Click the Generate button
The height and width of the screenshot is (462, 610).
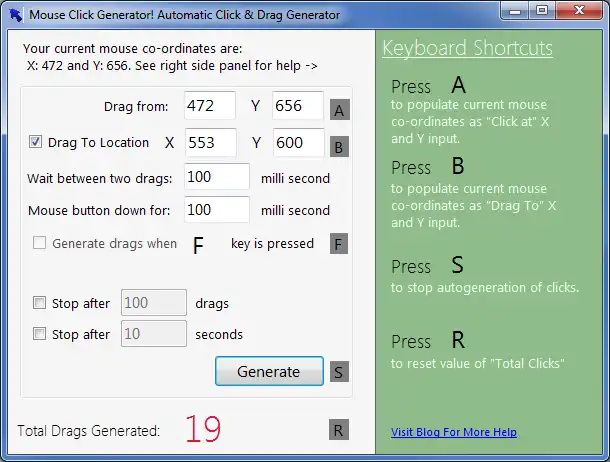[x=269, y=371]
